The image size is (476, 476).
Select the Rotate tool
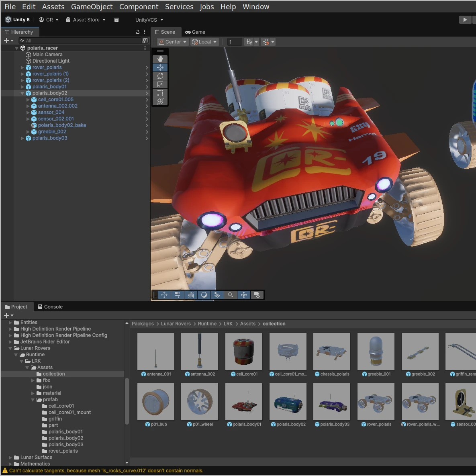point(160,76)
